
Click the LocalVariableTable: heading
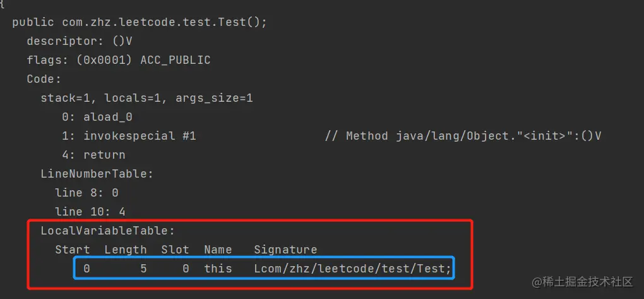click(x=107, y=231)
